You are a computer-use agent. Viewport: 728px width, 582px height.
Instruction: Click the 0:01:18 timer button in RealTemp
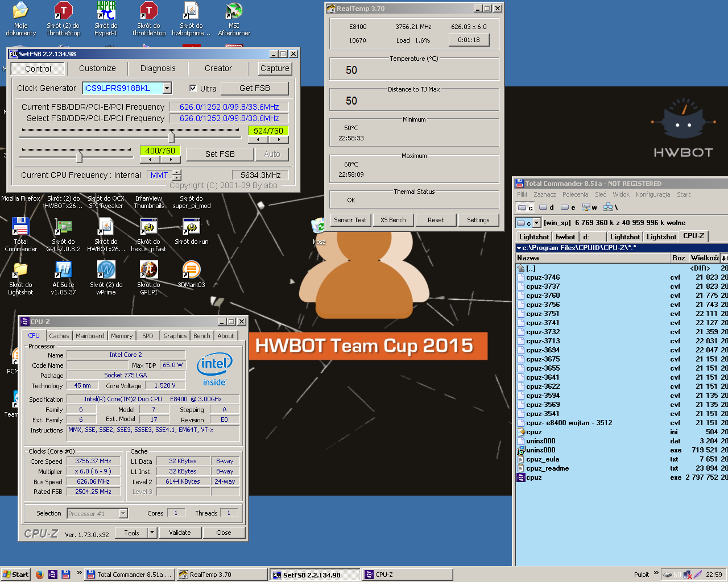(x=469, y=40)
